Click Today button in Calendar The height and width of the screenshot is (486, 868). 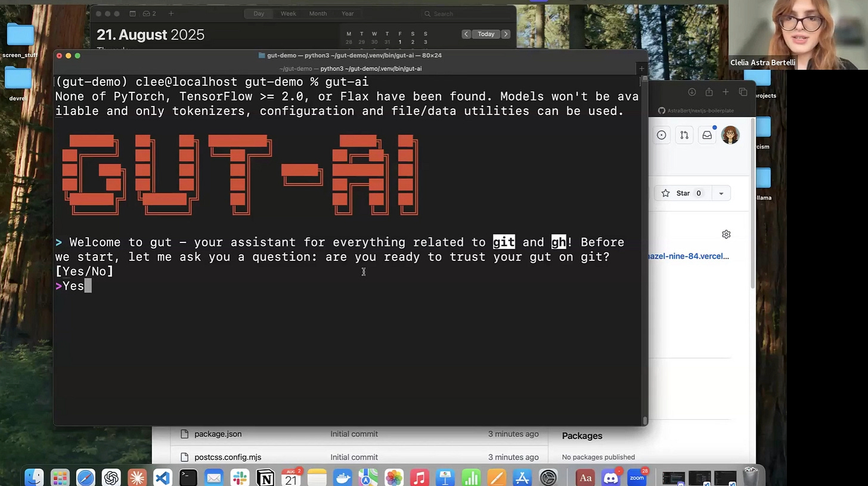[x=486, y=34]
